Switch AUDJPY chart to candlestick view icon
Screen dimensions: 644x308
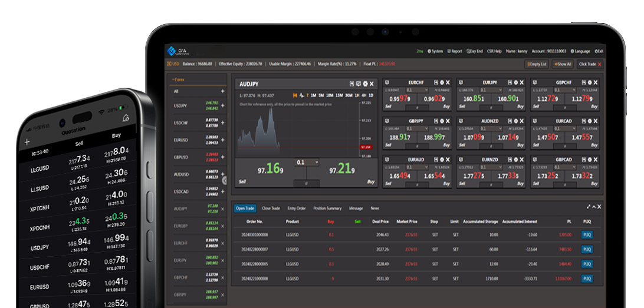click(295, 95)
